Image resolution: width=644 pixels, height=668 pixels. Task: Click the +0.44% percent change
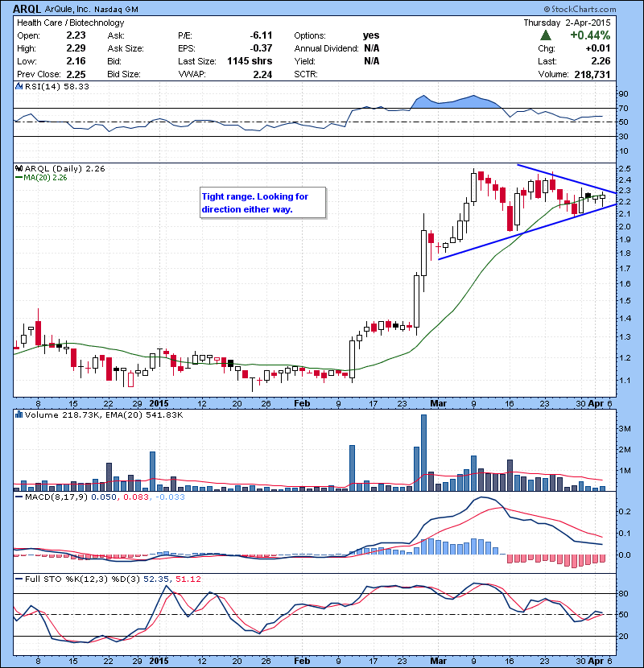[590, 35]
